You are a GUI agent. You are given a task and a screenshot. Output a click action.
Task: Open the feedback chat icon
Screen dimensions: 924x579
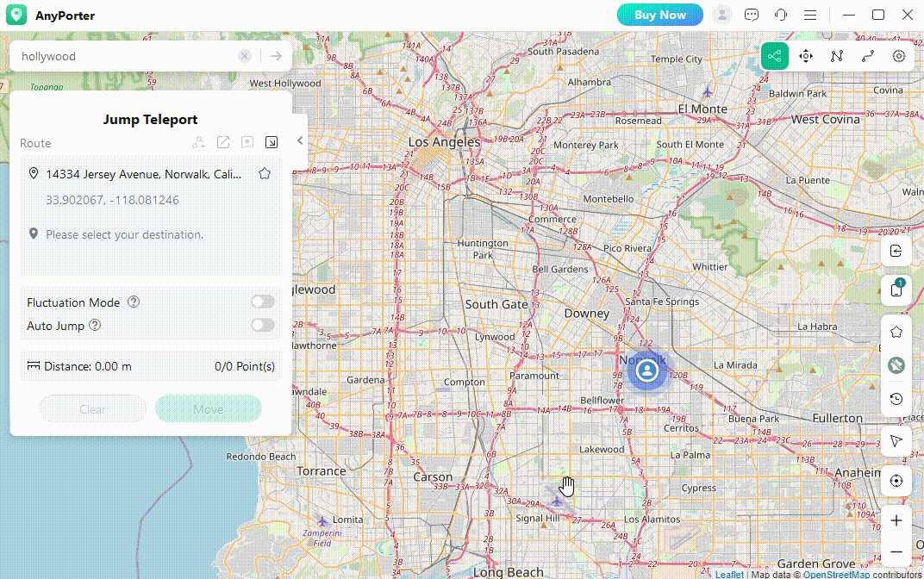tap(752, 15)
